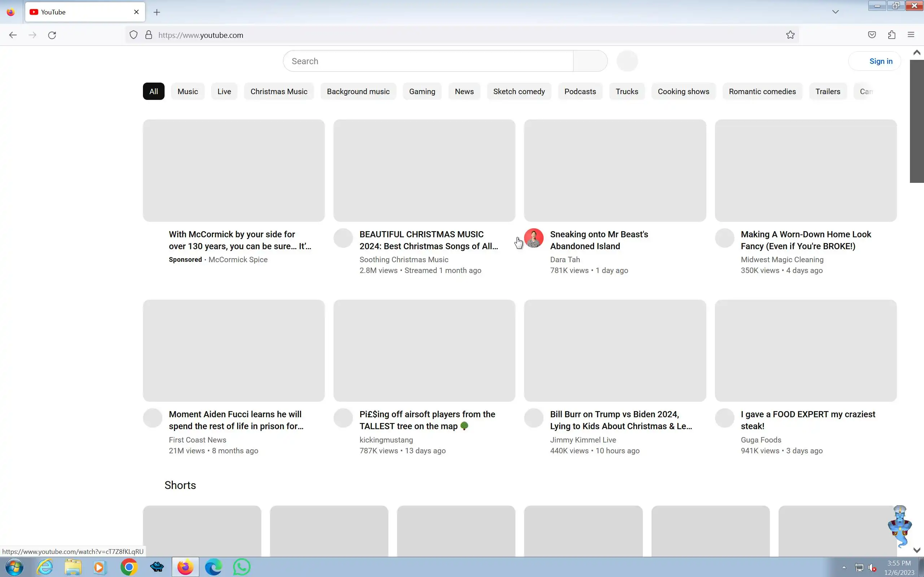Click the site security padlock icon

pyautogui.click(x=149, y=35)
